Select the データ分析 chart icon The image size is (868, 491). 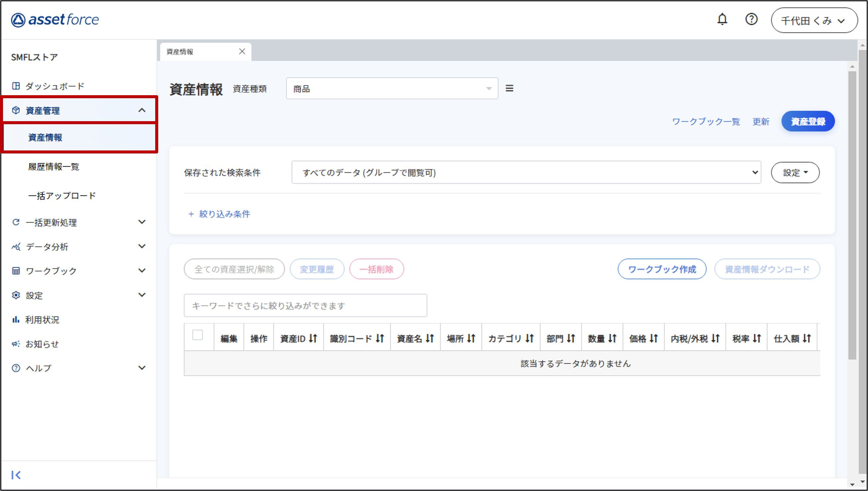[x=16, y=247]
